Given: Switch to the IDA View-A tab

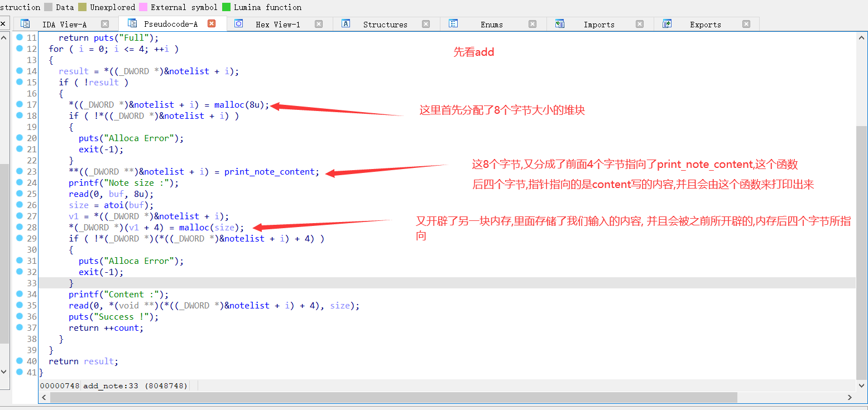Looking at the screenshot, I should (x=64, y=24).
